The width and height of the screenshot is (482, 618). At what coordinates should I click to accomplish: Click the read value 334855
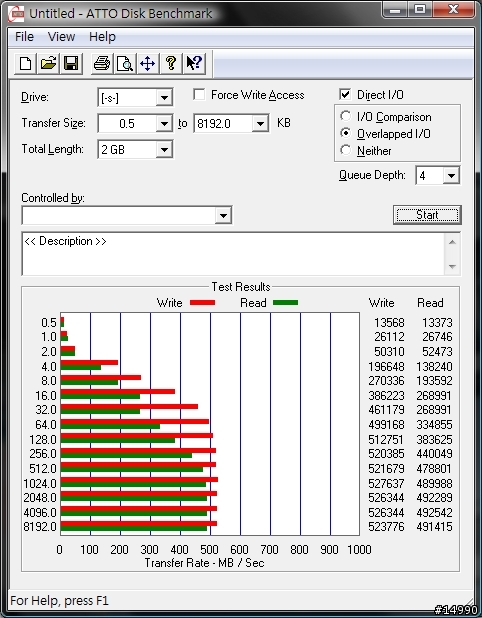(x=434, y=424)
